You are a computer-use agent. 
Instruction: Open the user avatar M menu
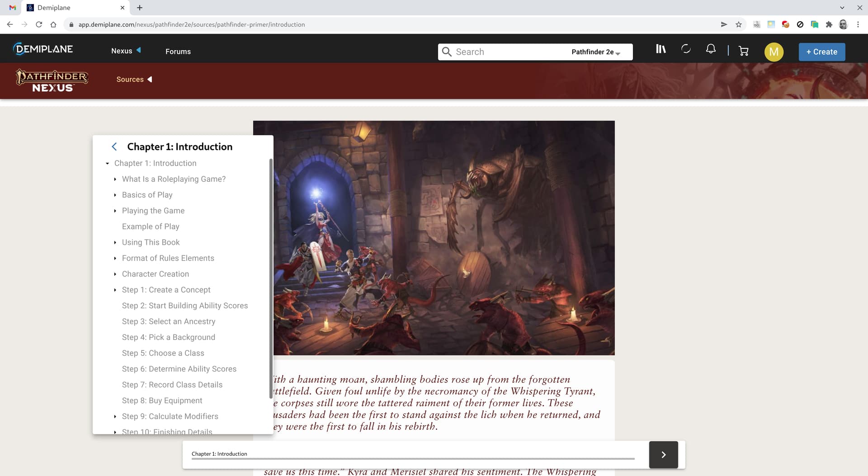(774, 52)
